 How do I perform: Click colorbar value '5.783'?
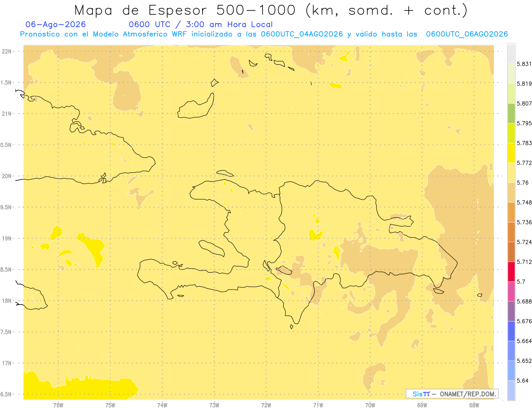pos(524,143)
